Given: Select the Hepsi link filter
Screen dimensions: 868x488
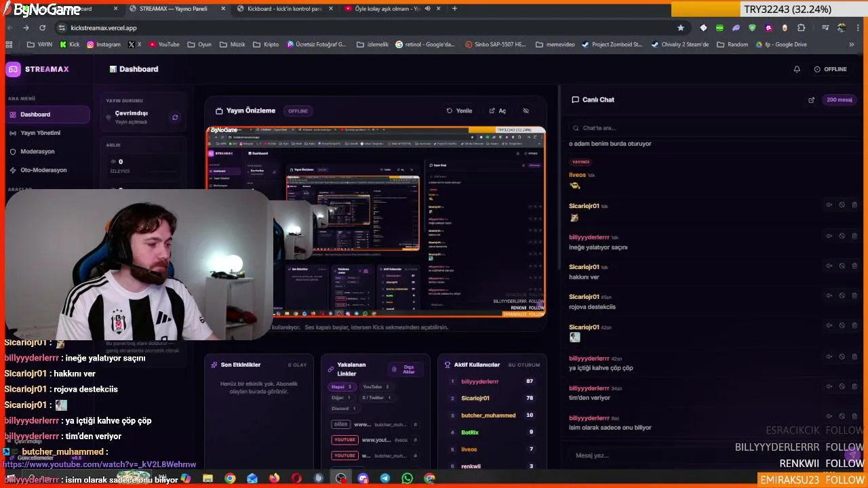Looking at the screenshot, I should (x=341, y=387).
